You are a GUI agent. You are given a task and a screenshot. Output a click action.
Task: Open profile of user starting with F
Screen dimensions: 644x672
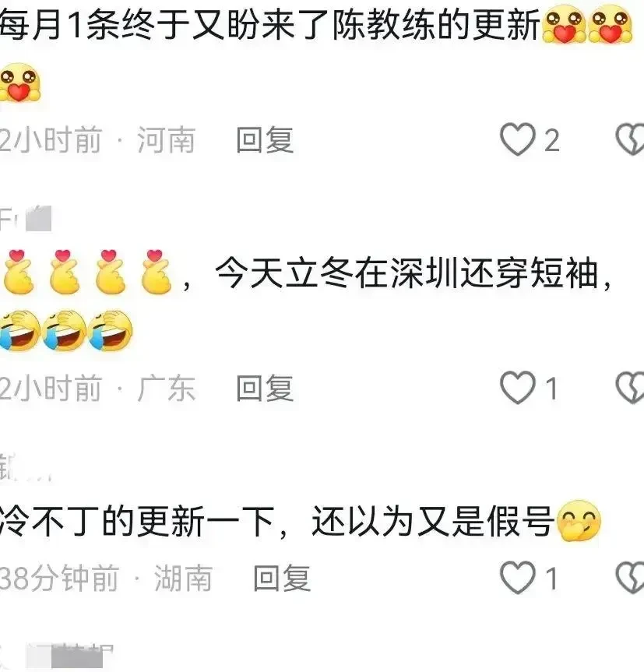pyautogui.click(x=26, y=219)
